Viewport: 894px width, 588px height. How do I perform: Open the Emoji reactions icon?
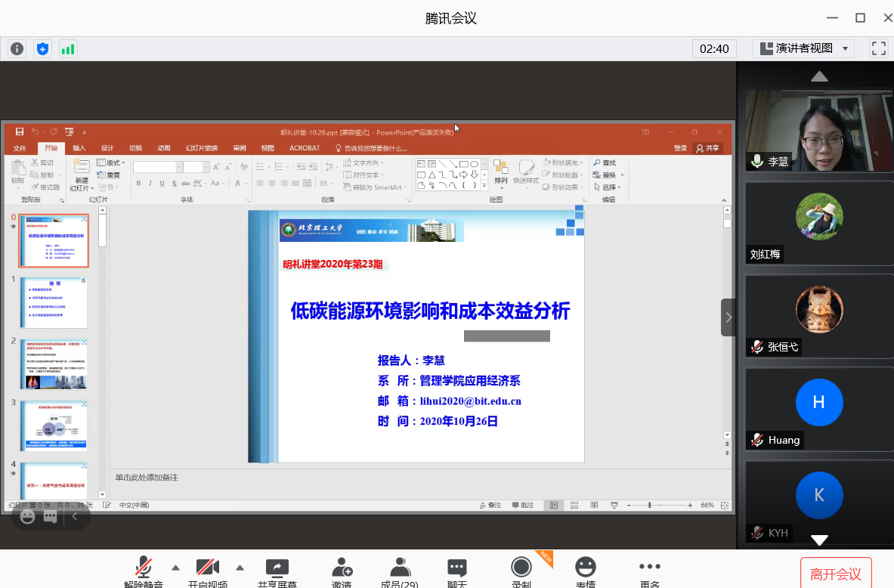tap(586, 567)
